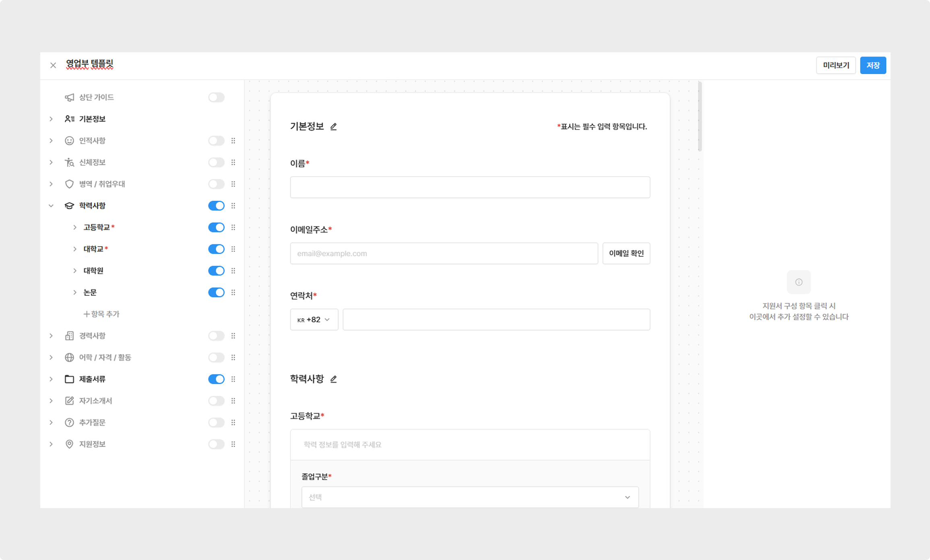The height and width of the screenshot is (560, 930).
Task: Collapse the 학력사항 section chevron
Action: 51,206
